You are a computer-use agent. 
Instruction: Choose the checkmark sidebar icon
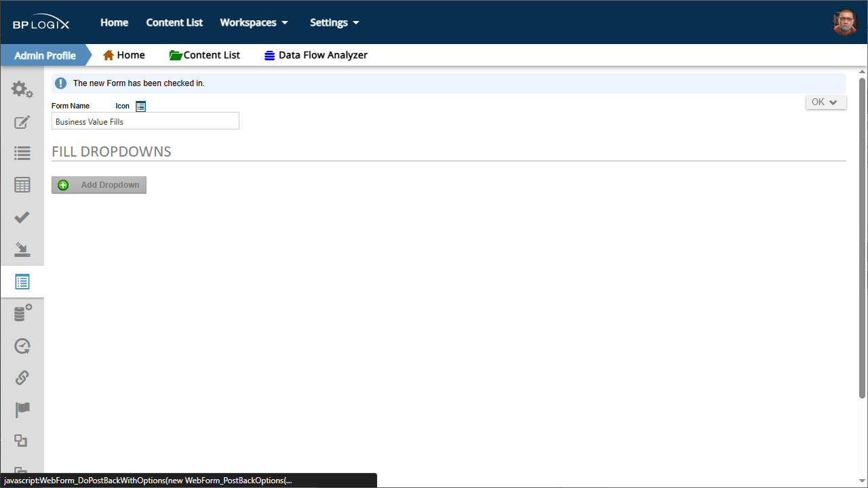22,218
